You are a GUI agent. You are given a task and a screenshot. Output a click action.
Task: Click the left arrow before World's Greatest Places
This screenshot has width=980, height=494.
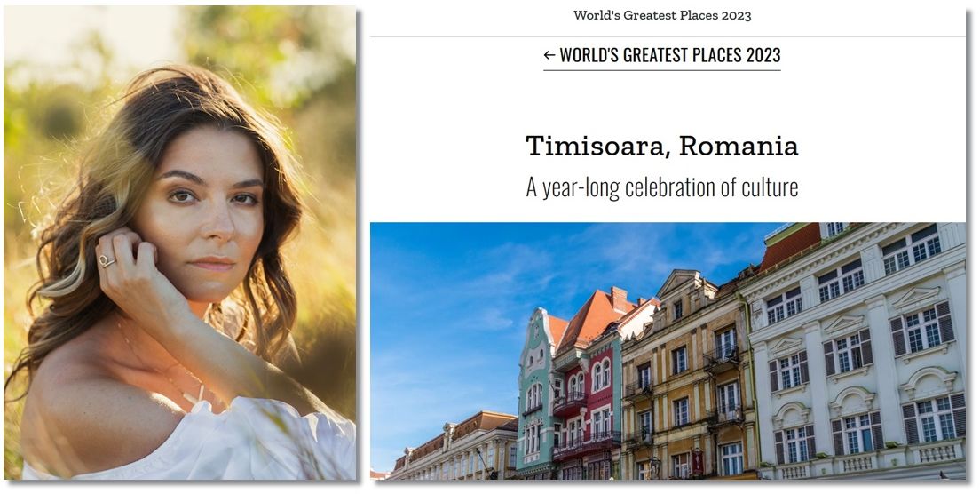point(549,55)
